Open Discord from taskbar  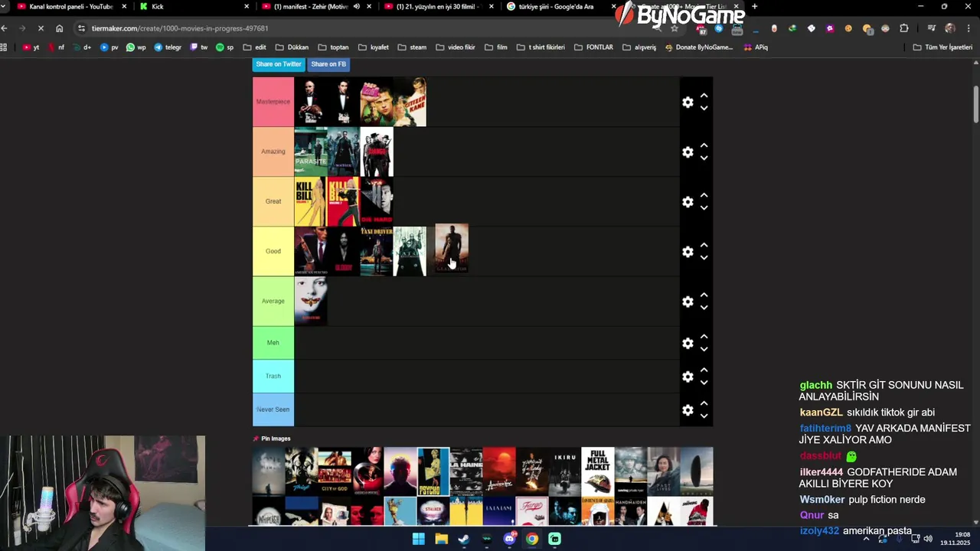coord(509,539)
